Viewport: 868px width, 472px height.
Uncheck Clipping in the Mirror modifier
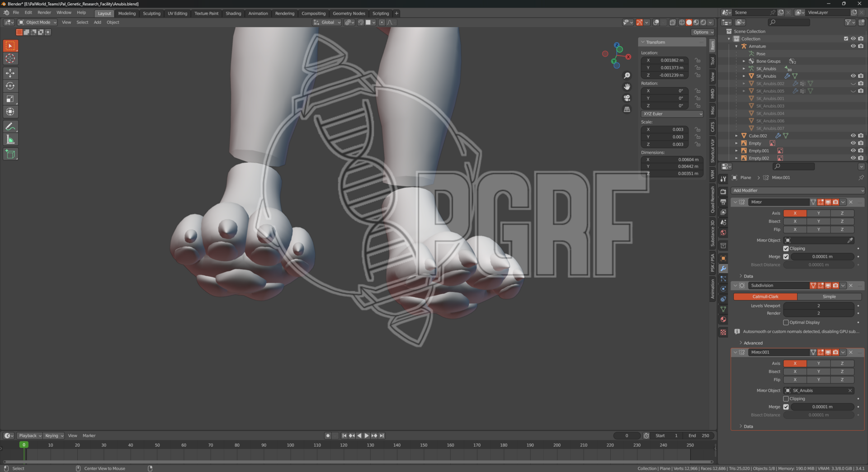point(786,249)
